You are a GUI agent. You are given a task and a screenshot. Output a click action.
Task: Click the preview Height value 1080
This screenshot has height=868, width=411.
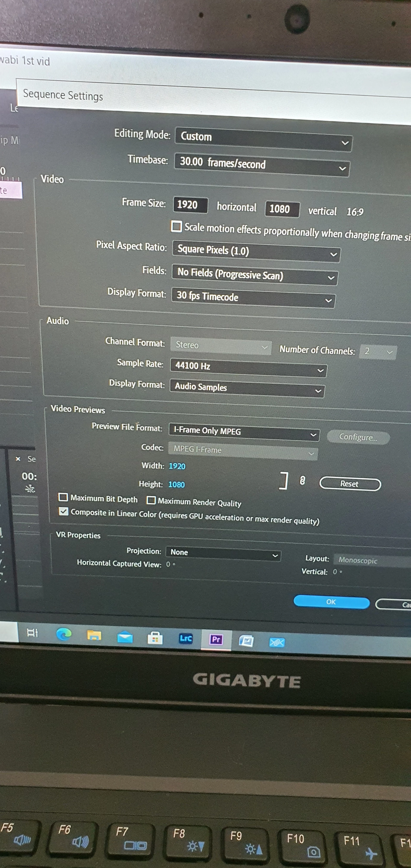(177, 484)
